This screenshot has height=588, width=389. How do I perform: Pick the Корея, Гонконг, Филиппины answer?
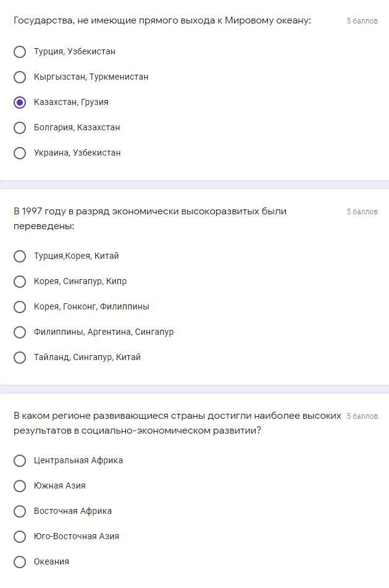(20, 307)
